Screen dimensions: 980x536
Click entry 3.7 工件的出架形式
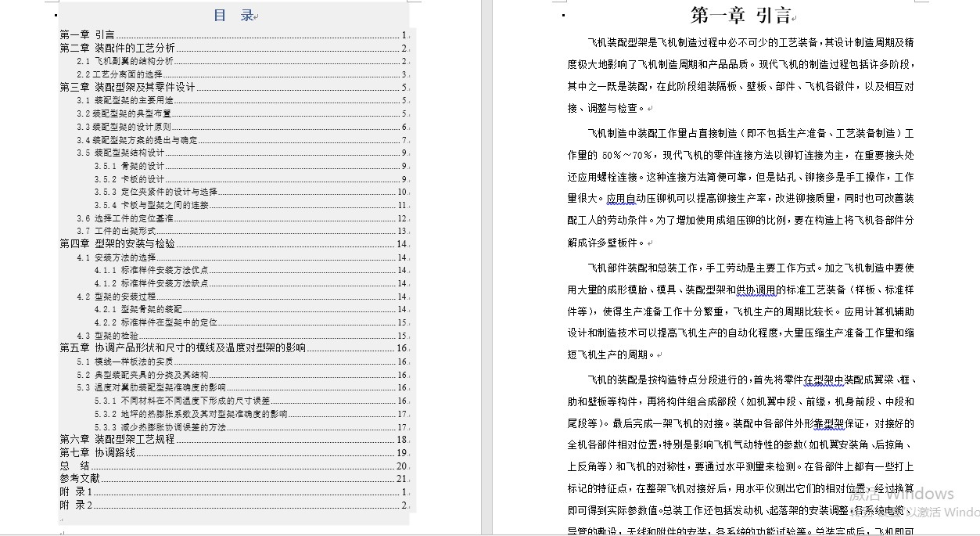(x=242, y=231)
